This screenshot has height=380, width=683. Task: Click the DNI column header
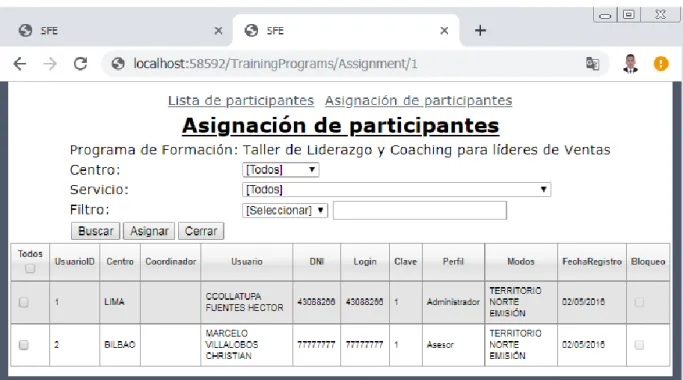coord(317,261)
